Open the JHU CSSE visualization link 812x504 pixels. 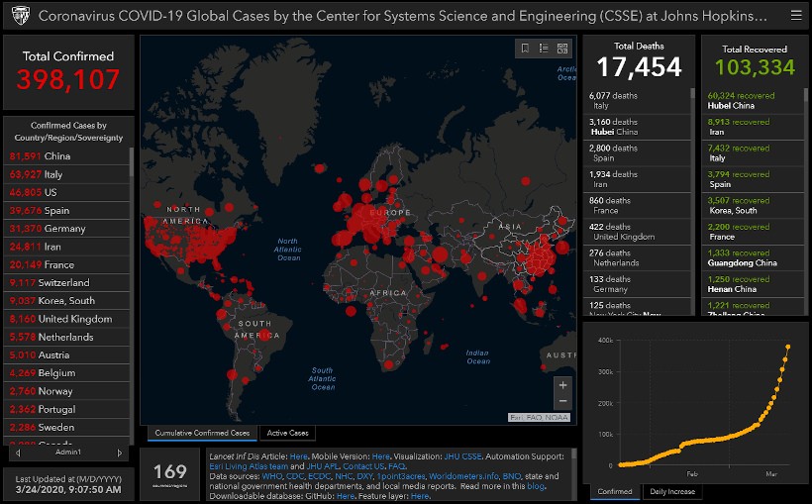pos(462,456)
